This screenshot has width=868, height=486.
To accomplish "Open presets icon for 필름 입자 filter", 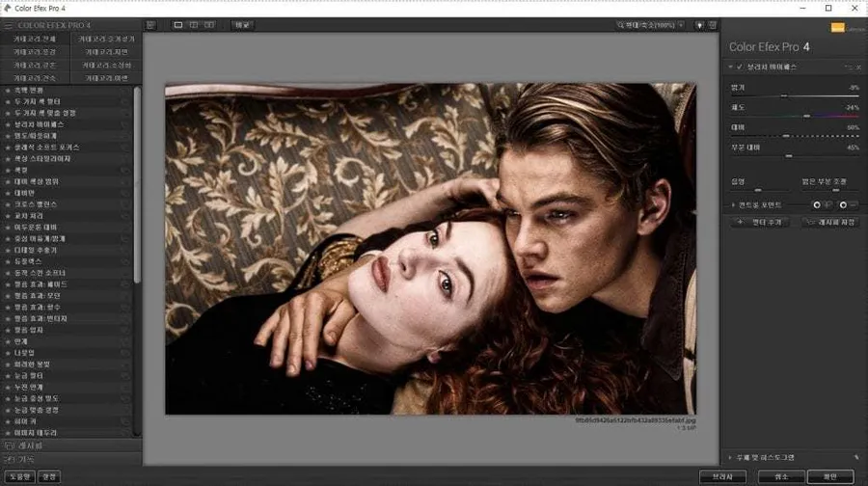I will tap(124, 330).
